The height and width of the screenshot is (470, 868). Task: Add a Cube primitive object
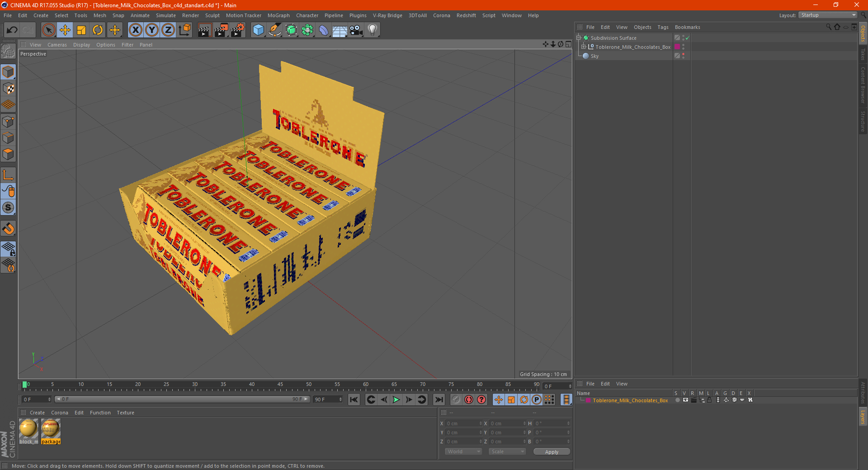point(259,30)
